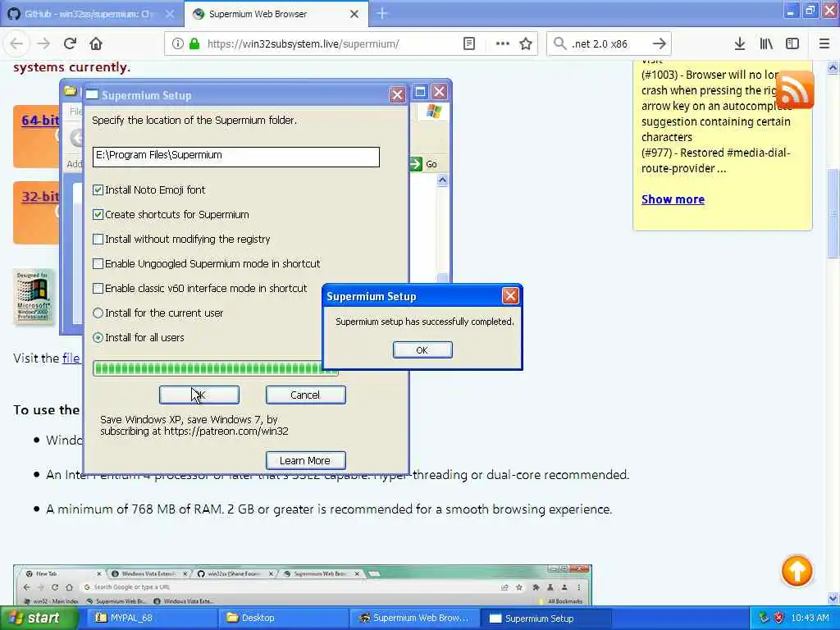This screenshot has height=630, width=840.
Task: Switch to Supermium Web Brow... taskbar item
Action: pos(414,618)
